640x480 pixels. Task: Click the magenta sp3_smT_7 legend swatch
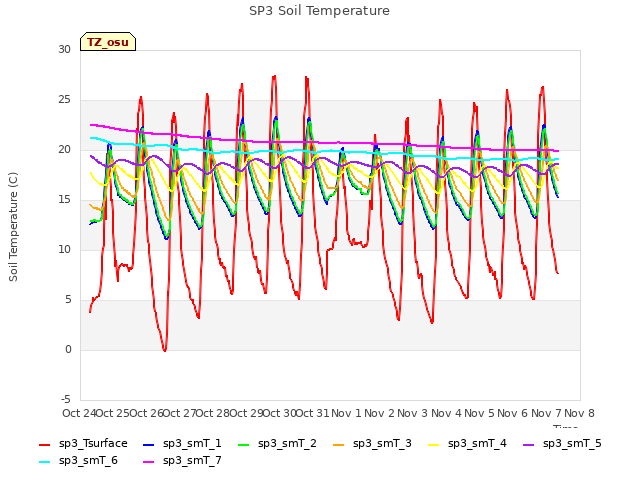(149, 462)
